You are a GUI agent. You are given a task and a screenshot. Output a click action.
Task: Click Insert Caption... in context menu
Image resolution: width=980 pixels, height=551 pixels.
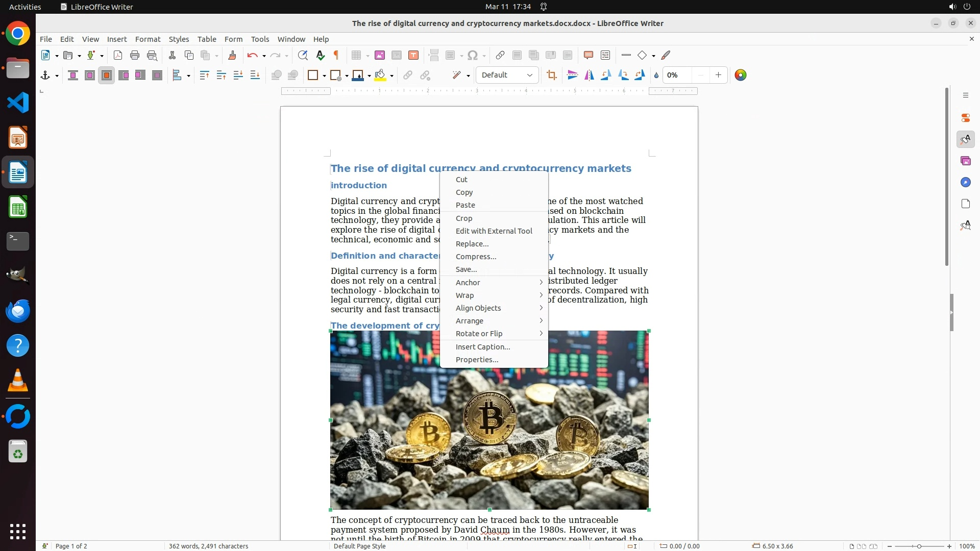[x=482, y=347]
